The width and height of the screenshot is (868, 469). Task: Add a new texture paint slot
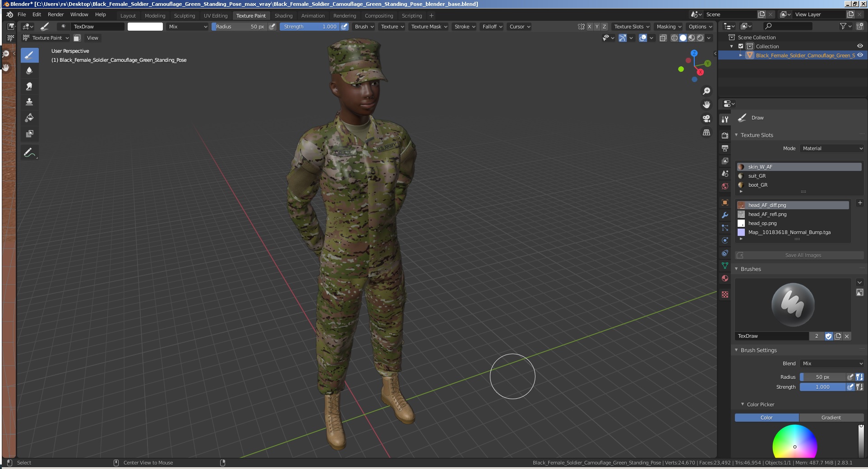859,203
